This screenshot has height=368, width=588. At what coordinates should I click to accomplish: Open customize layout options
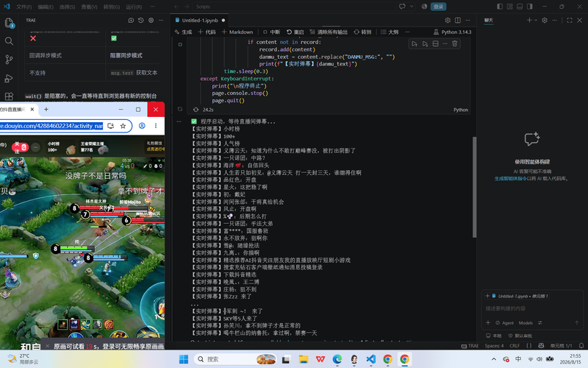coord(509,7)
